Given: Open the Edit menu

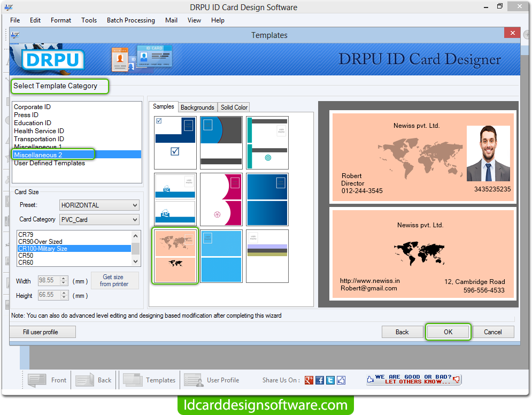Looking at the screenshot, I should 35,20.
